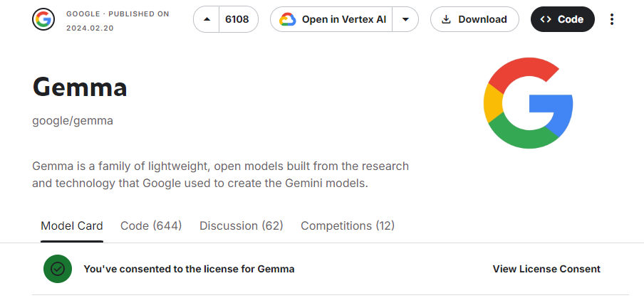Download the Gemma model

[474, 19]
